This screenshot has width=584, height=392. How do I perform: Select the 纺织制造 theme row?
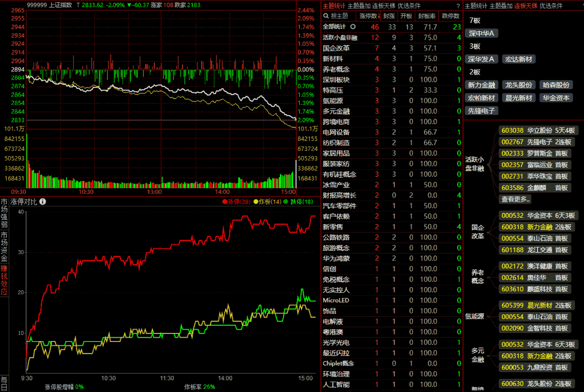point(392,143)
